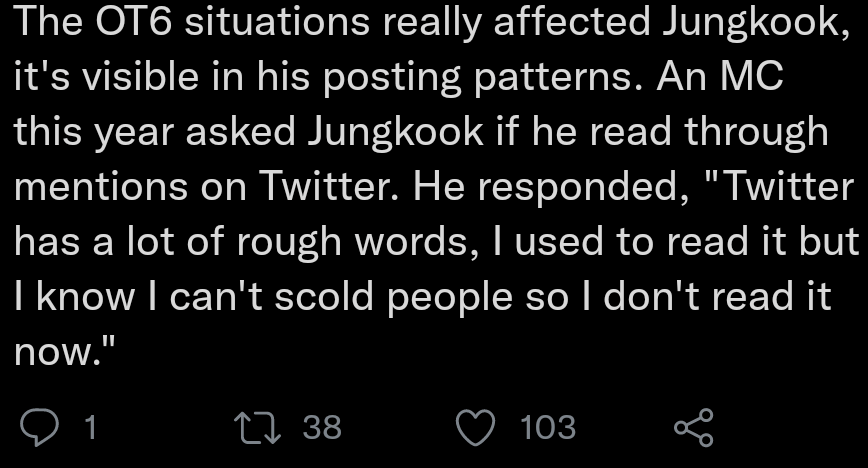Screen dimensions: 868x468
Task: Click the reply count of 1
Action: click(90, 428)
